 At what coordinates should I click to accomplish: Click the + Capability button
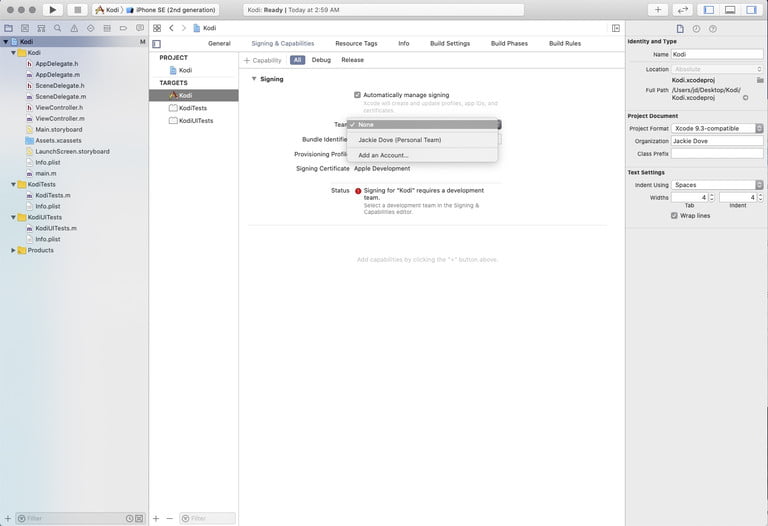tap(263, 60)
